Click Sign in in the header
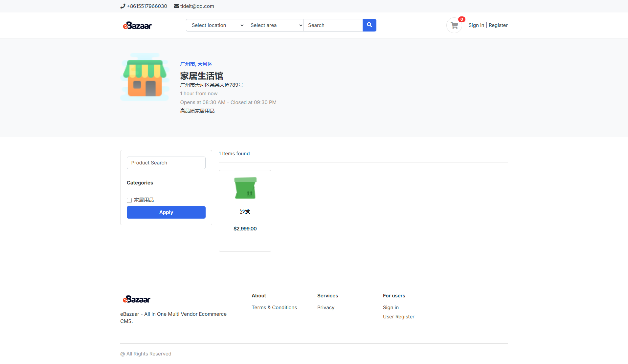The image size is (628, 364). 476,25
